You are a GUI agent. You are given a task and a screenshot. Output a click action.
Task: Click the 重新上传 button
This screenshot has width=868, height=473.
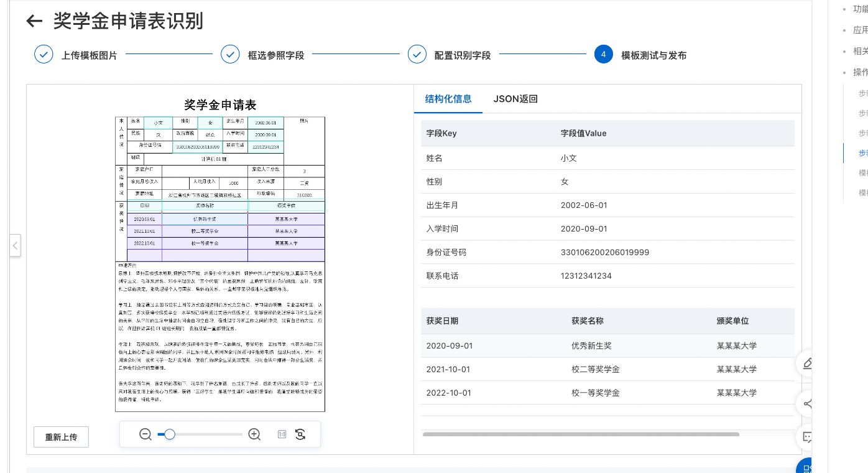point(61,437)
